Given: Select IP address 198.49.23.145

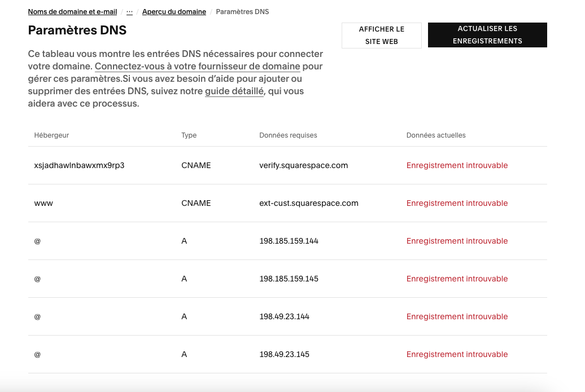Looking at the screenshot, I should coord(284,354).
